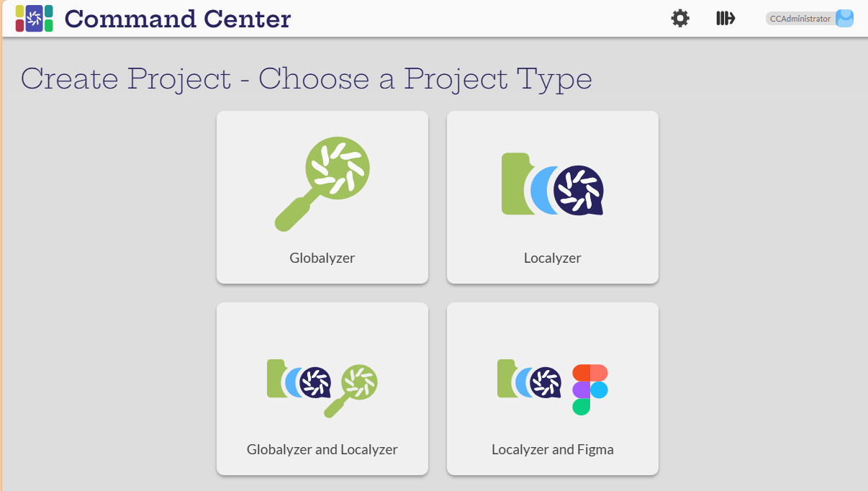This screenshot has height=491, width=868.
Task: Select the "Globalyzer and Localyzer" label
Action: point(322,449)
